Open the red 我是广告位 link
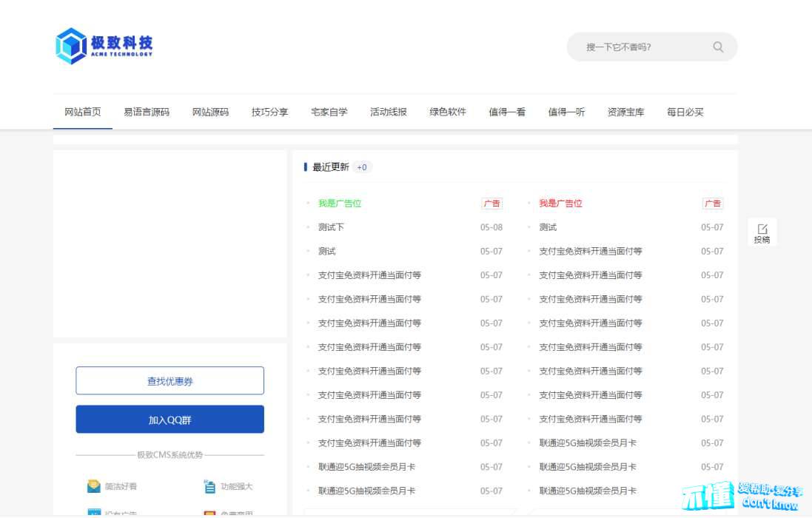The width and height of the screenshot is (812, 518). pos(560,203)
